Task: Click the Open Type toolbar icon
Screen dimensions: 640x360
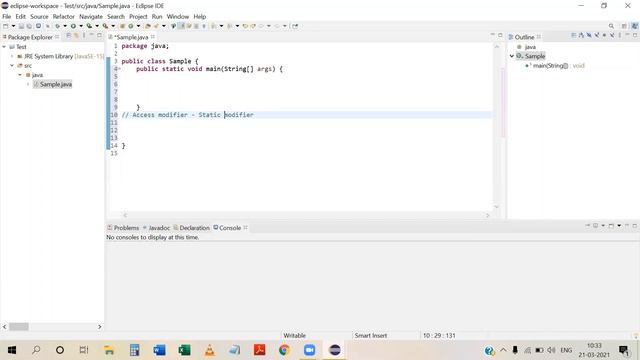Action: [148, 26]
